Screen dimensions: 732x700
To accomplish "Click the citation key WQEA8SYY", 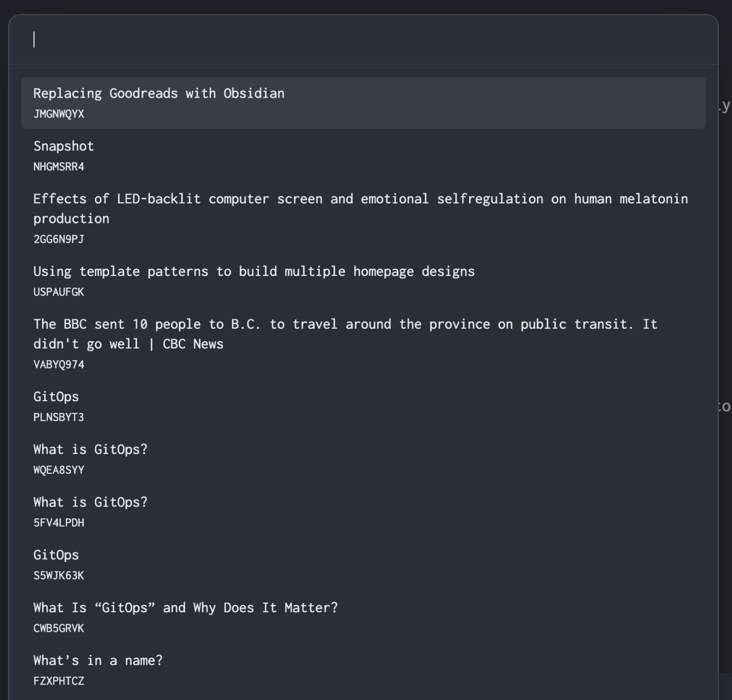I will point(59,469).
